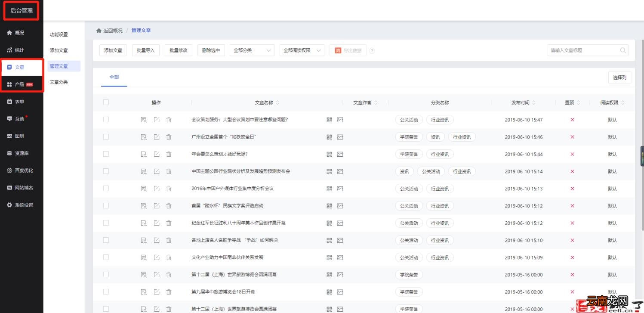This screenshot has width=644, height=313.
Task: Click the 添加文章 toolbar button
Action: coord(113,50)
